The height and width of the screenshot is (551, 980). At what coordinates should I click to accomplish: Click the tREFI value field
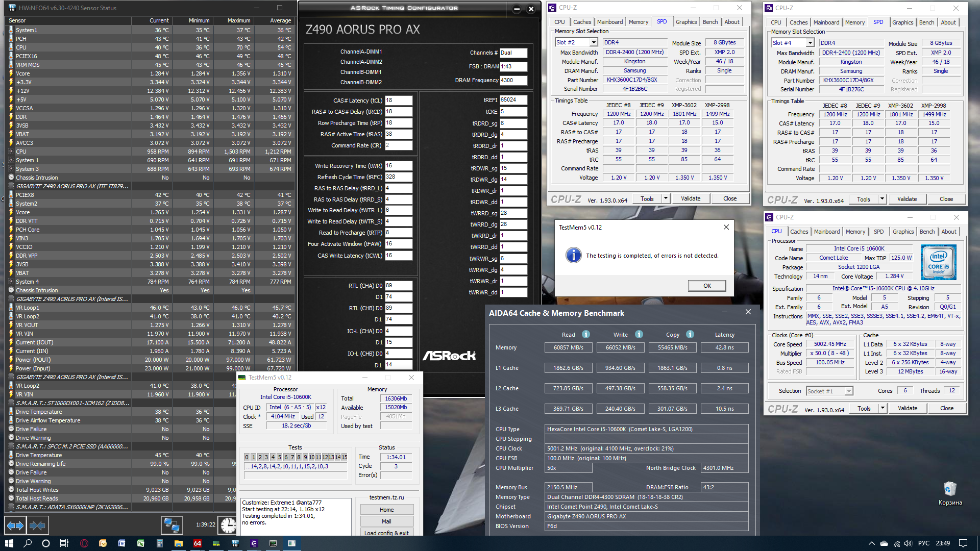(x=513, y=100)
